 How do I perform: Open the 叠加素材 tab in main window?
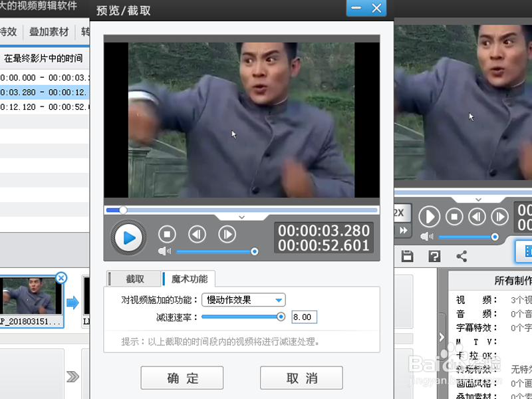pyautogui.click(x=49, y=32)
